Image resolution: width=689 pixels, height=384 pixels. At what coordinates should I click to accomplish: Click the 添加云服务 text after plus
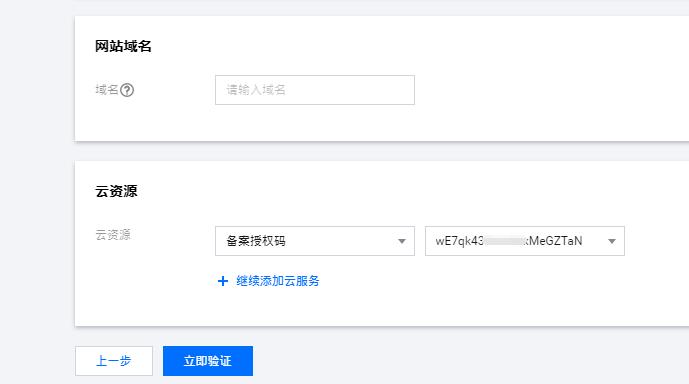click(290, 281)
